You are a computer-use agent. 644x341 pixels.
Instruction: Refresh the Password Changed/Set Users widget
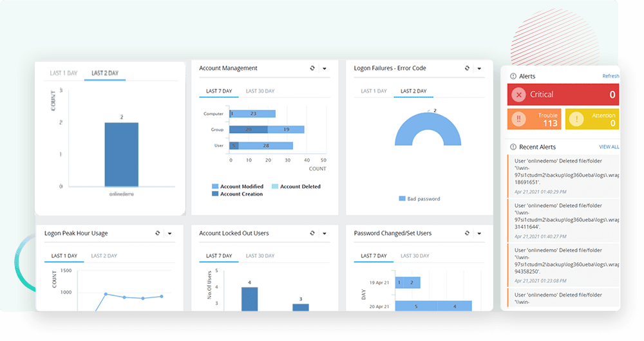467,233
